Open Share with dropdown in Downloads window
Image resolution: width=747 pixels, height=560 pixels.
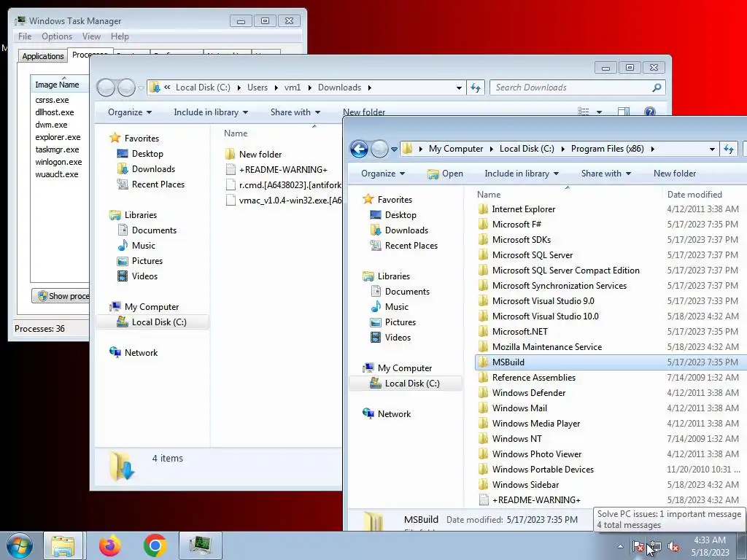(x=295, y=112)
